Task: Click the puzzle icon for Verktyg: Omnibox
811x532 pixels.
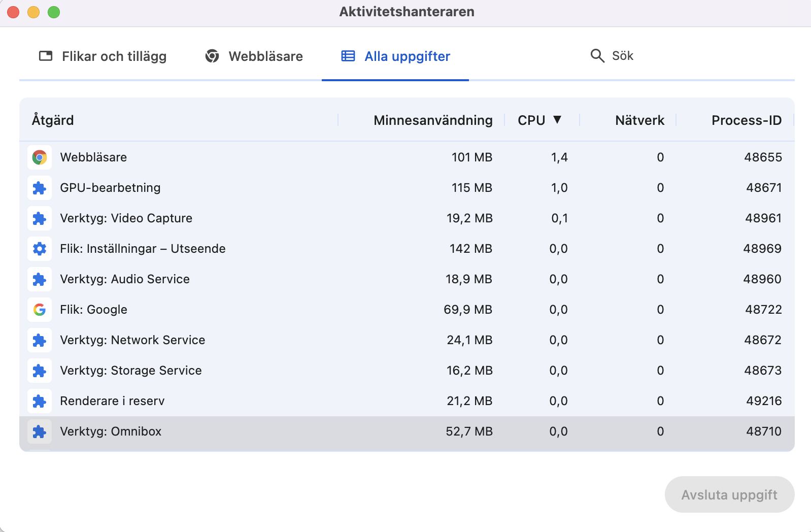Action: click(x=40, y=431)
